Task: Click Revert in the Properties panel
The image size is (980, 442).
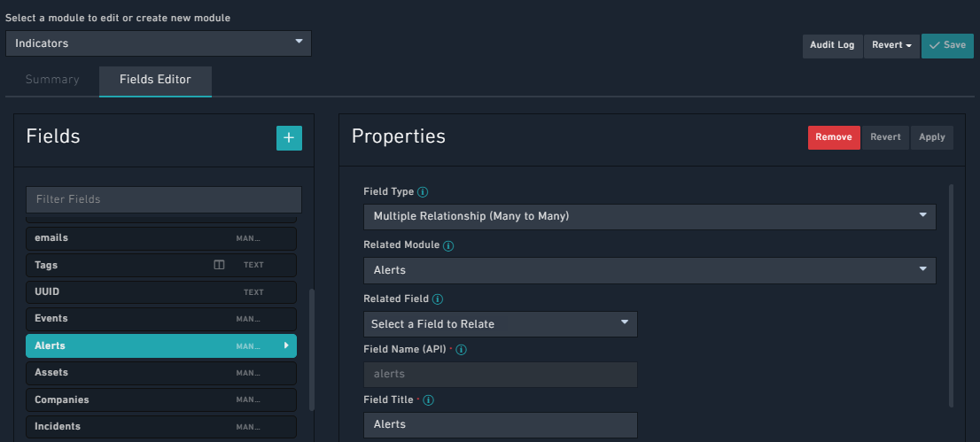Action: (885, 137)
